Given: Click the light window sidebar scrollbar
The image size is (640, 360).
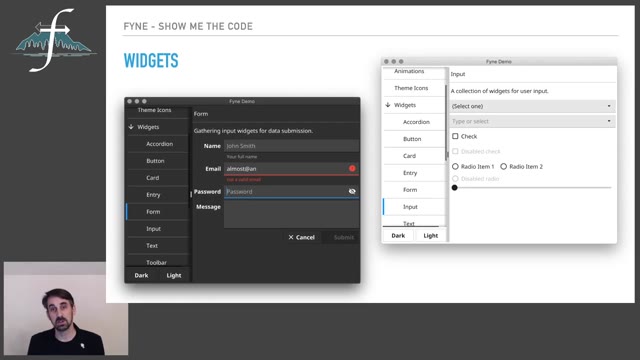Looking at the screenshot, I should pos(446,122).
